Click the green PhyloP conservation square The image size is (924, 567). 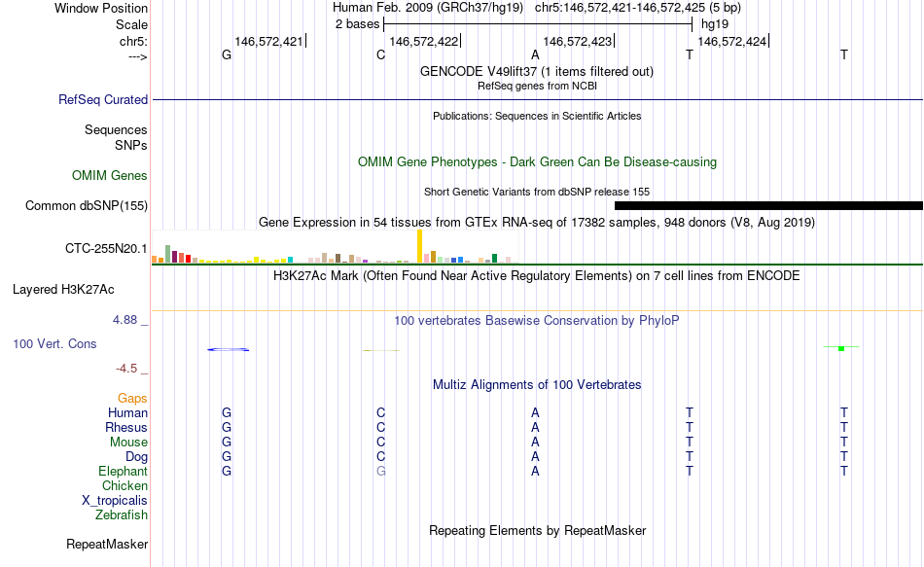841,348
